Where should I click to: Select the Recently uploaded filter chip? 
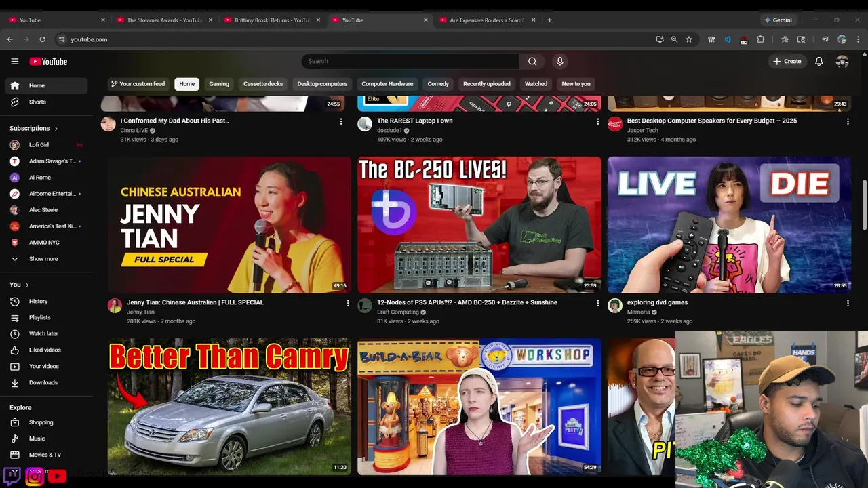point(486,84)
